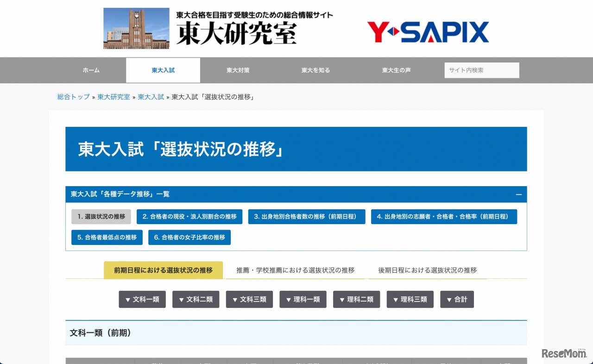Expand the 理科三類 dropdown
Screen dimensions: 593x364
(410, 299)
